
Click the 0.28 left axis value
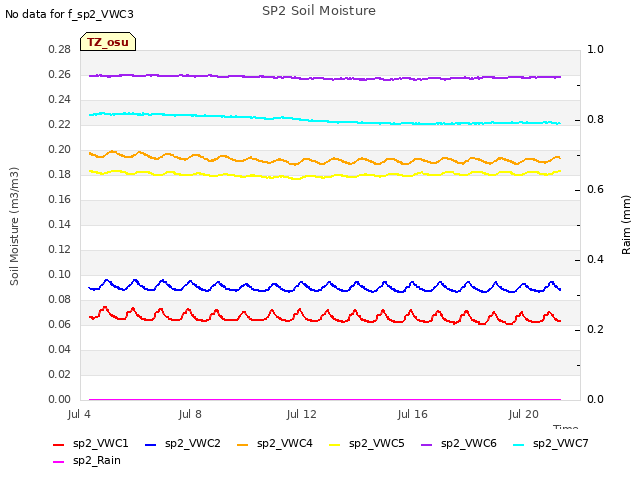(x=60, y=49)
